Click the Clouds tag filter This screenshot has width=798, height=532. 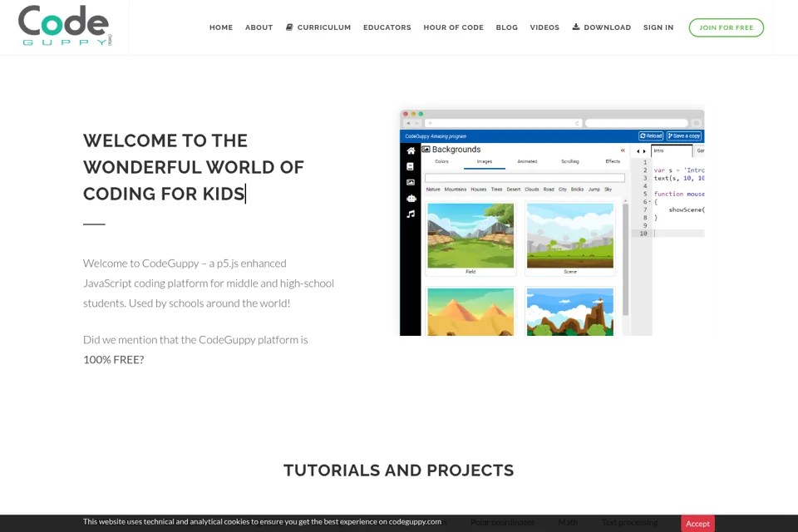pyautogui.click(x=532, y=190)
